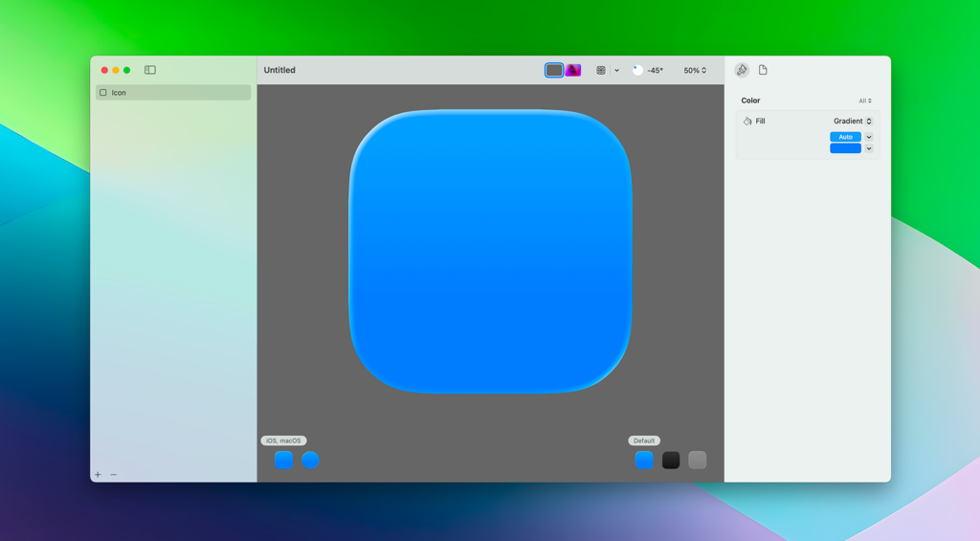Open the grid overlay options chevron
The image size is (980, 541).
[616, 70]
